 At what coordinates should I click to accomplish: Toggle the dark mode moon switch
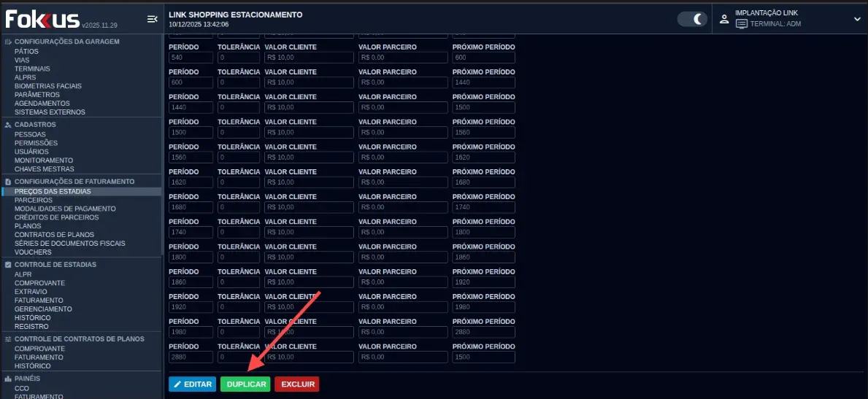tap(692, 19)
